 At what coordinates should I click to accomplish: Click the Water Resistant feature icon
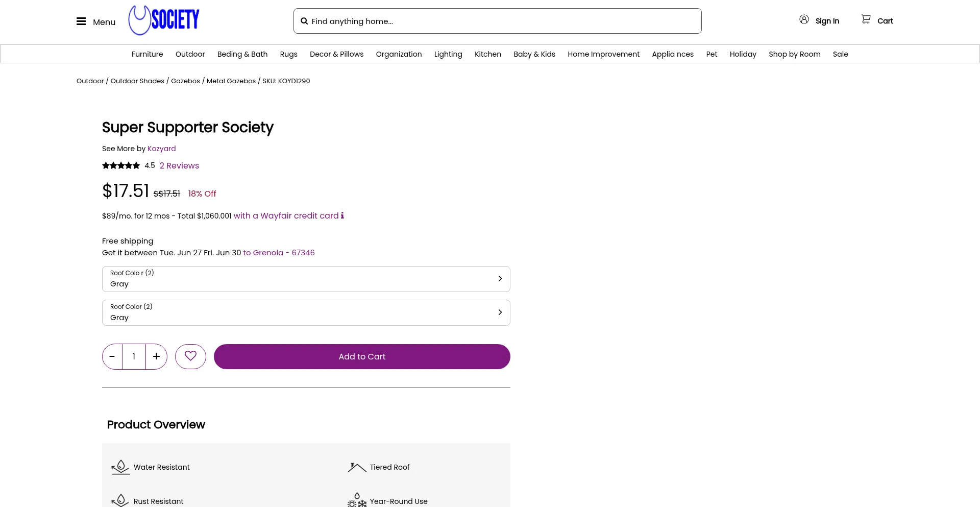120,467
